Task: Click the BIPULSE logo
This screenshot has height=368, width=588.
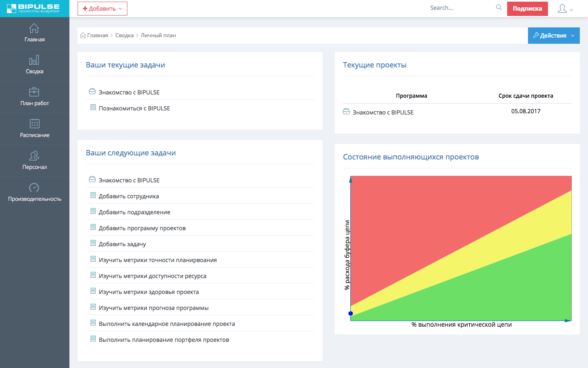Action: click(34, 8)
